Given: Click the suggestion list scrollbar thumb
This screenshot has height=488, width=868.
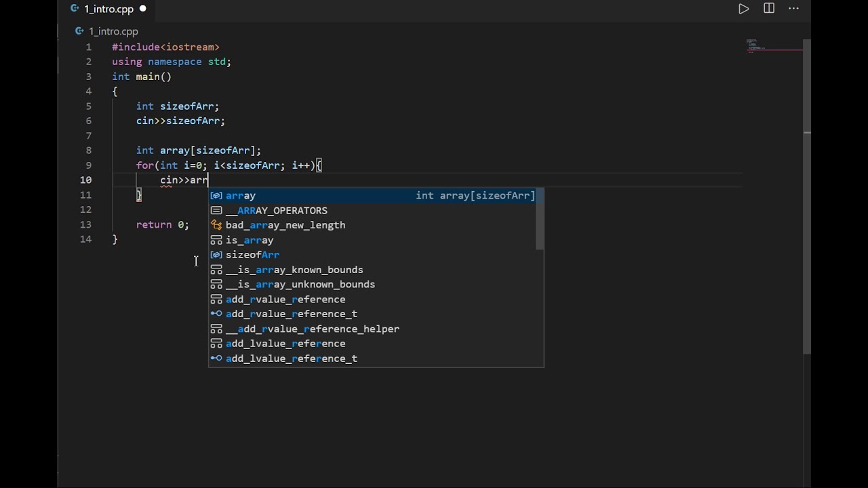Looking at the screenshot, I should pos(540,219).
